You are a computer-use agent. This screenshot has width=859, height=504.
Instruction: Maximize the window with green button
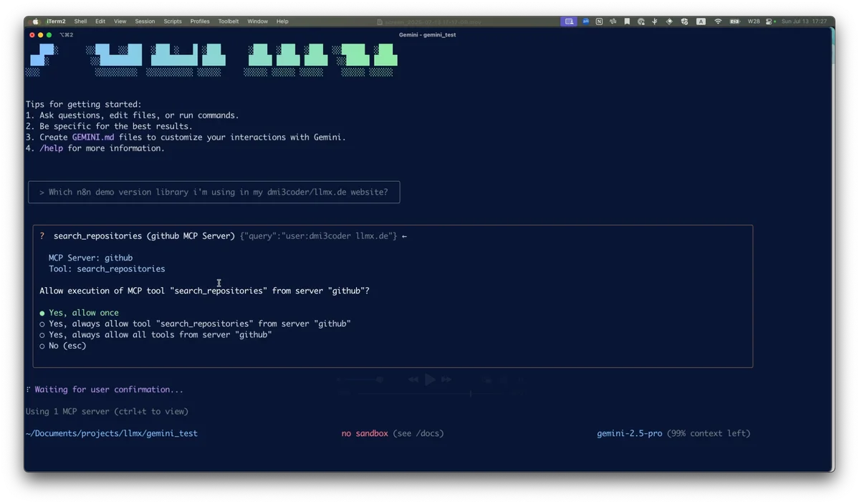pyautogui.click(x=49, y=34)
